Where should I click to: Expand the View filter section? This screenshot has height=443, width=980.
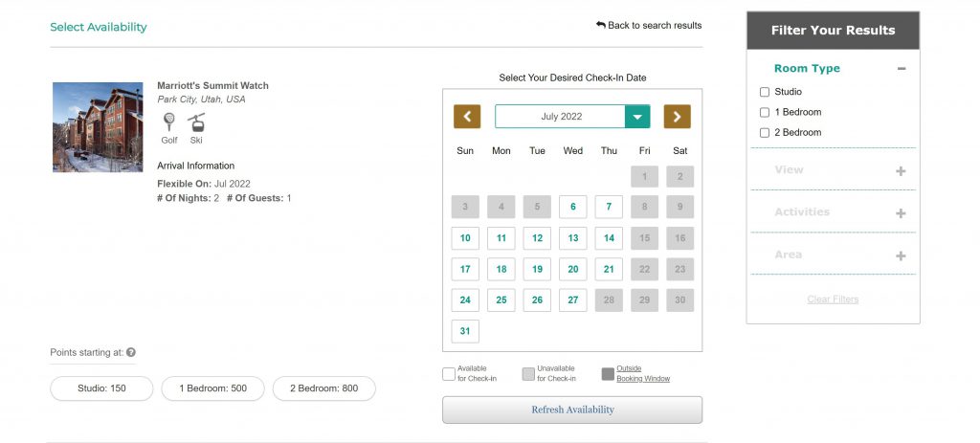[x=901, y=171]
